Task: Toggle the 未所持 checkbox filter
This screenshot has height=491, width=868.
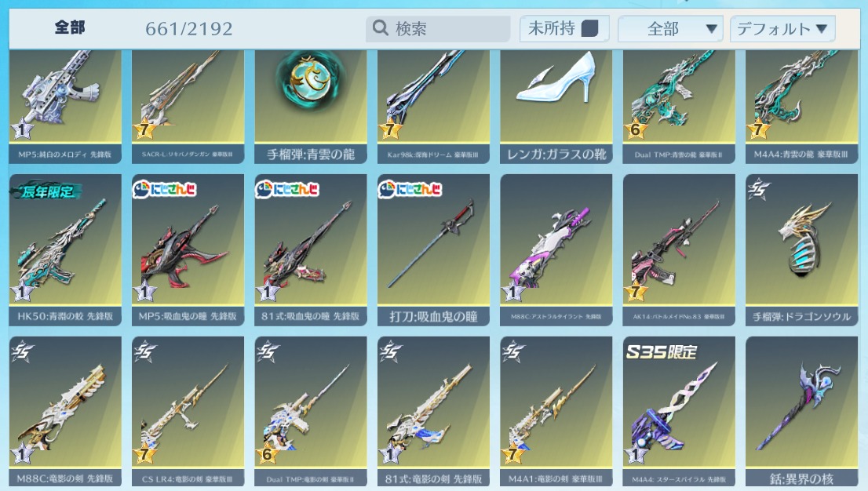Action: tap(589, 28)
